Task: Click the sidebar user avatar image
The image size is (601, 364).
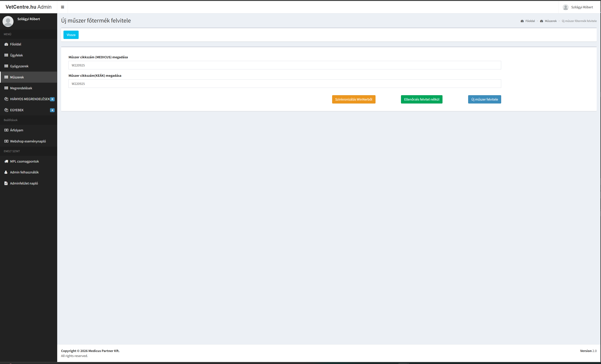Action: [8, 21]
